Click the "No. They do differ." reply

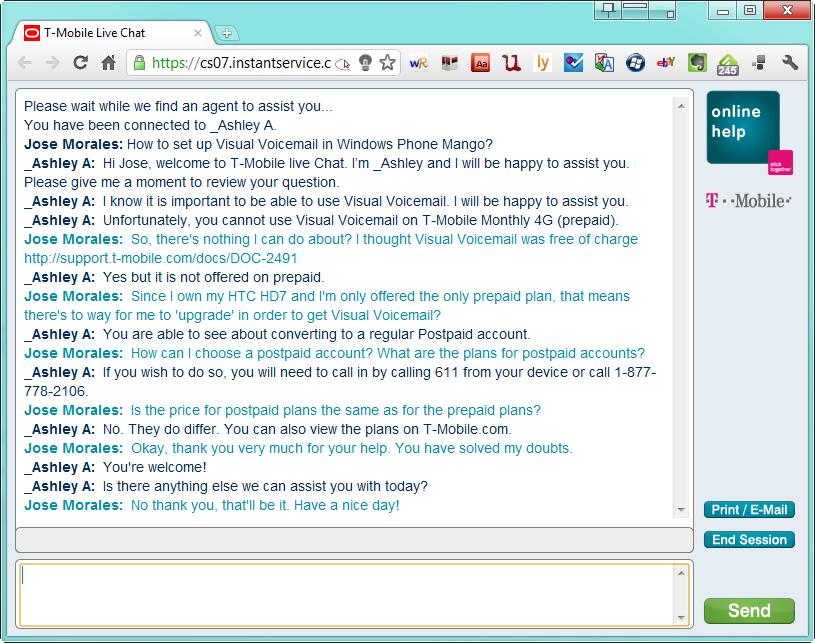[x=307, y=429]
